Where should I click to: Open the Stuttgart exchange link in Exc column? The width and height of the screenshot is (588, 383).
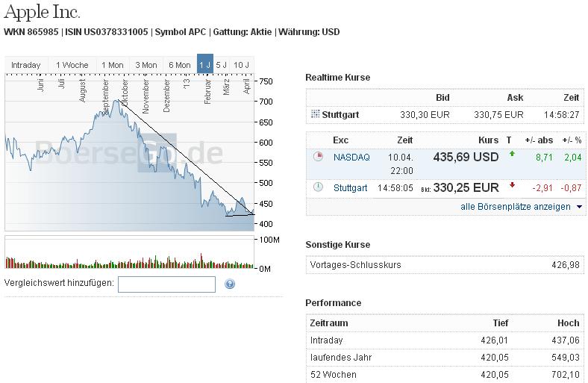[350, 187]
